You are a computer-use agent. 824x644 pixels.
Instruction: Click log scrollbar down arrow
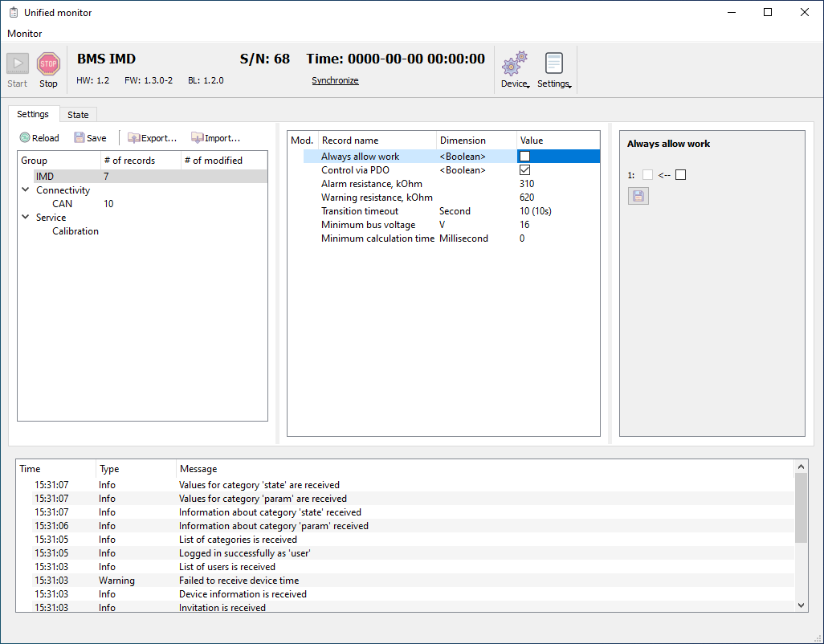pos(801,605)
